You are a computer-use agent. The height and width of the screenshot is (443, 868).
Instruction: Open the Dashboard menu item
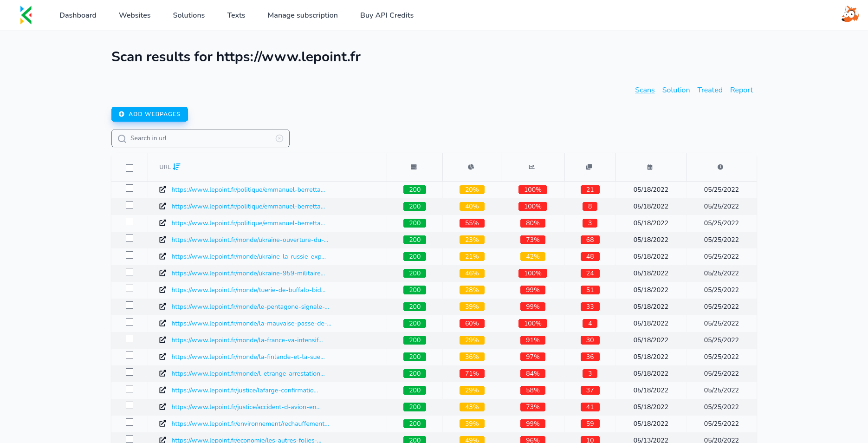tap(78, 15)
